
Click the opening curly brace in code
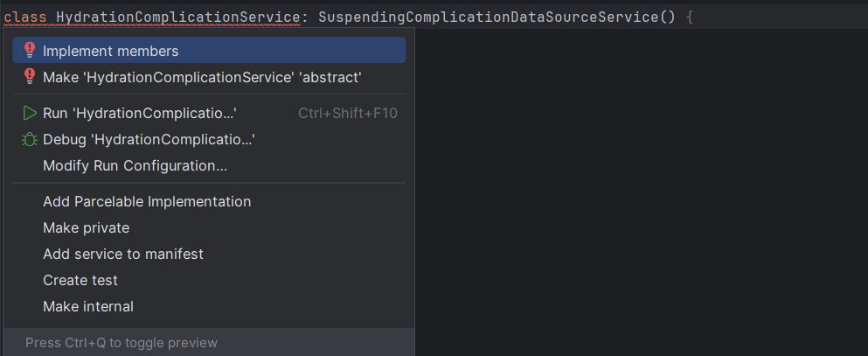coord(689,17)
